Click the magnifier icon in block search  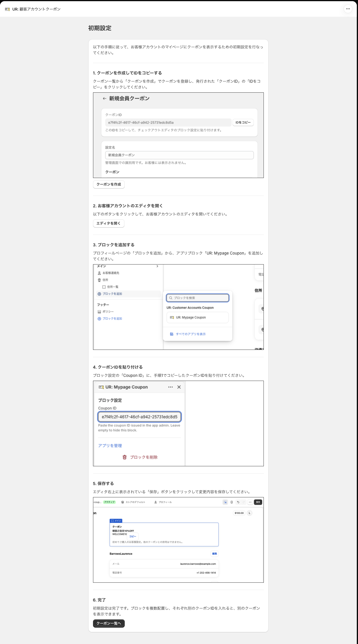171,298
